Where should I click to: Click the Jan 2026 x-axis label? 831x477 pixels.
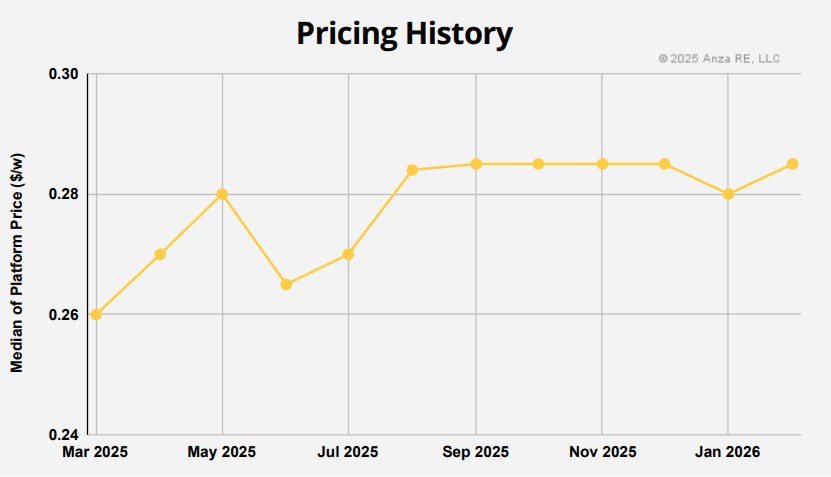tap(727, 453)
